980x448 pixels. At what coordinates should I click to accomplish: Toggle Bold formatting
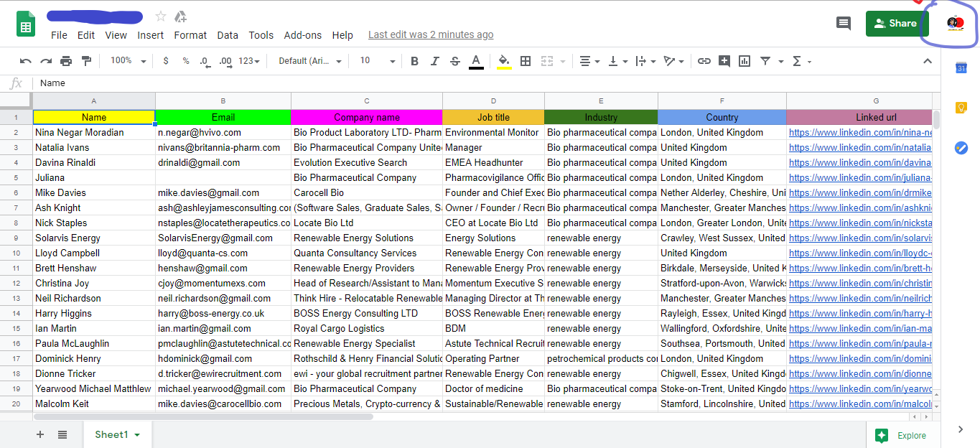[414, 61]
